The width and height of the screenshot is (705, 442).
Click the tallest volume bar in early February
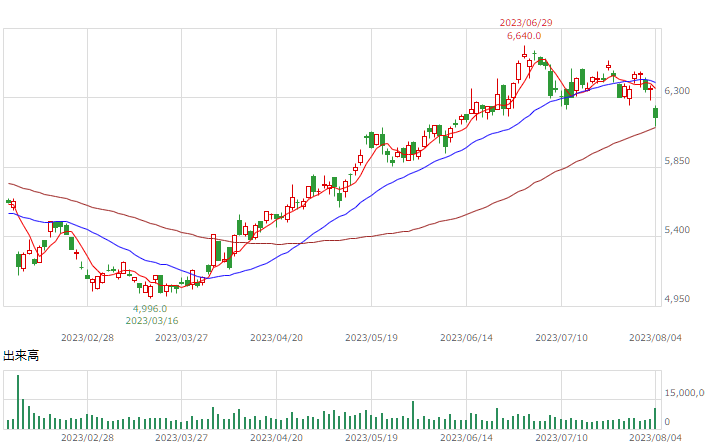click(18, 402)
